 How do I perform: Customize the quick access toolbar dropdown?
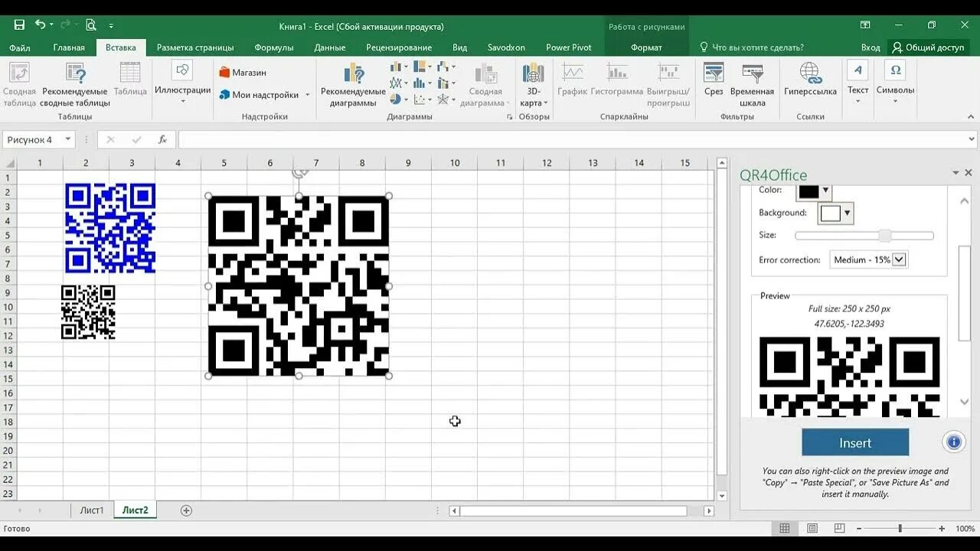tap(111, 26)
